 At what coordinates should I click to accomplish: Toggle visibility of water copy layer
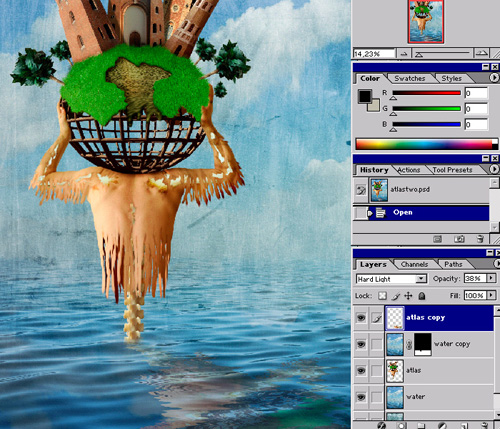click(x=361, y=344)
